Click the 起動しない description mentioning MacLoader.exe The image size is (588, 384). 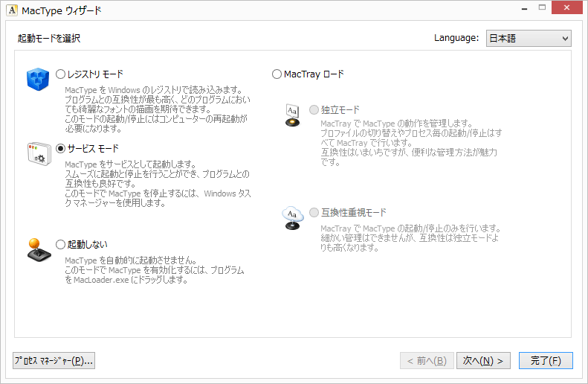pos(155,270)
